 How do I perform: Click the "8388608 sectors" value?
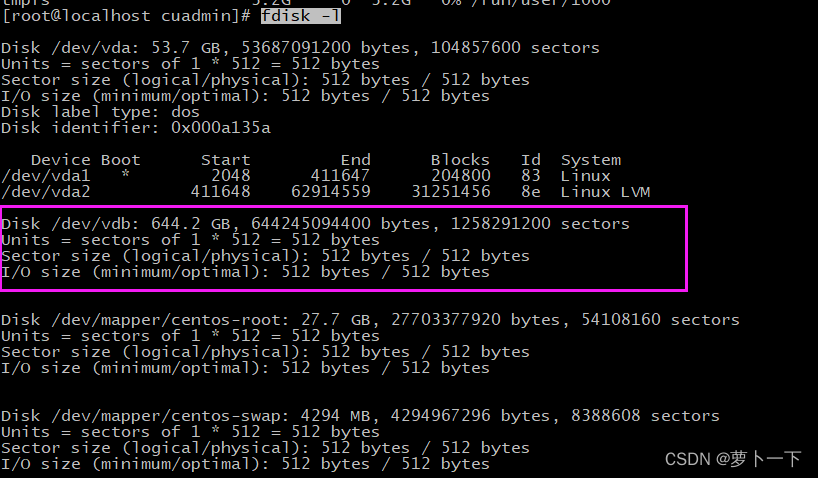tap(645, 415)
